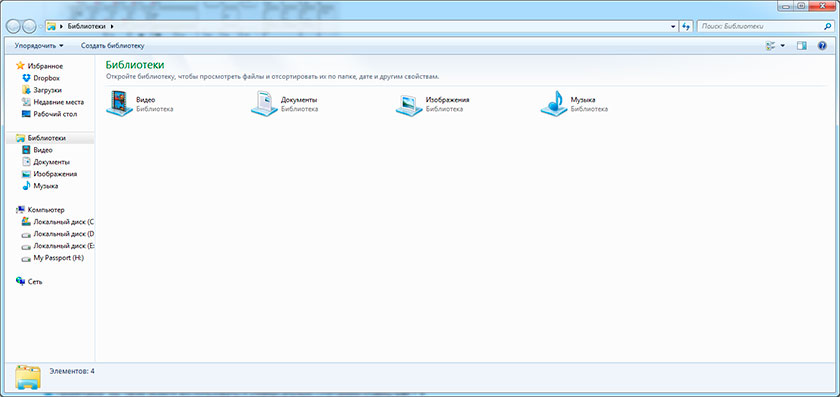Click the libraries folder icon in details pane
The height and width of the screenshot is (397, 840).
click(28, 377)
